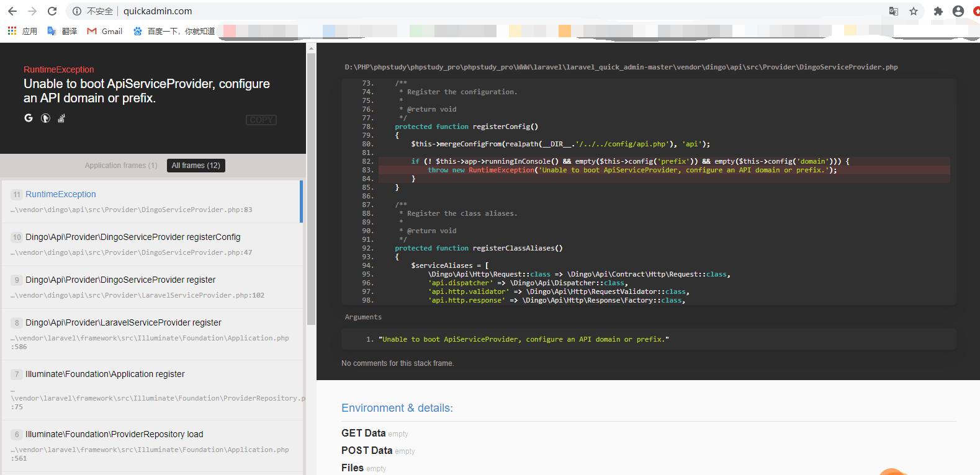The height and width of the screenshot is (475, 980).
Task: Open the Chrome profile avatar menu
Action: pyautogui.click(x=958, y=11)
